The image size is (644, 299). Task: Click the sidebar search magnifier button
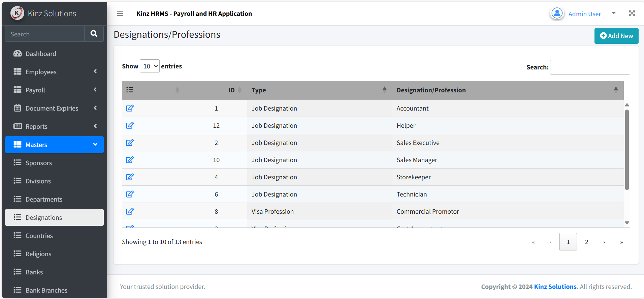click(x=94, y=34)
